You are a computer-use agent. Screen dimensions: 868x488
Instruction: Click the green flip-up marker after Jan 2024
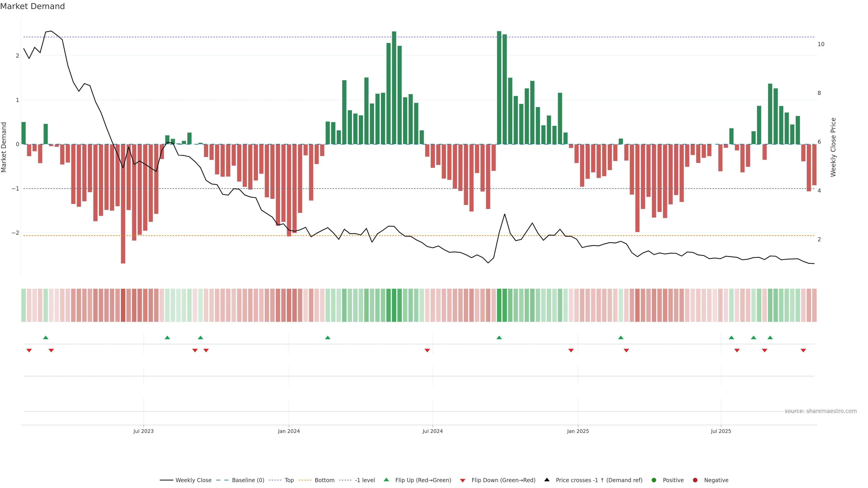[x=328, y=338]
